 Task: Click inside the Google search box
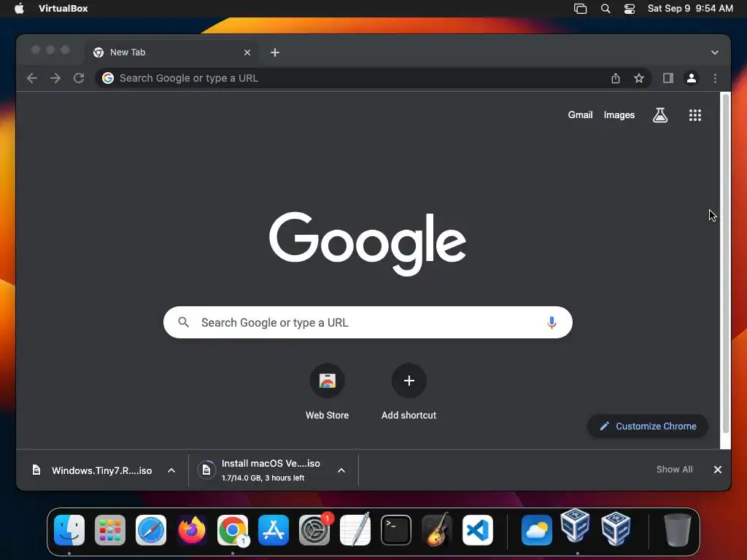click(368, 322)
